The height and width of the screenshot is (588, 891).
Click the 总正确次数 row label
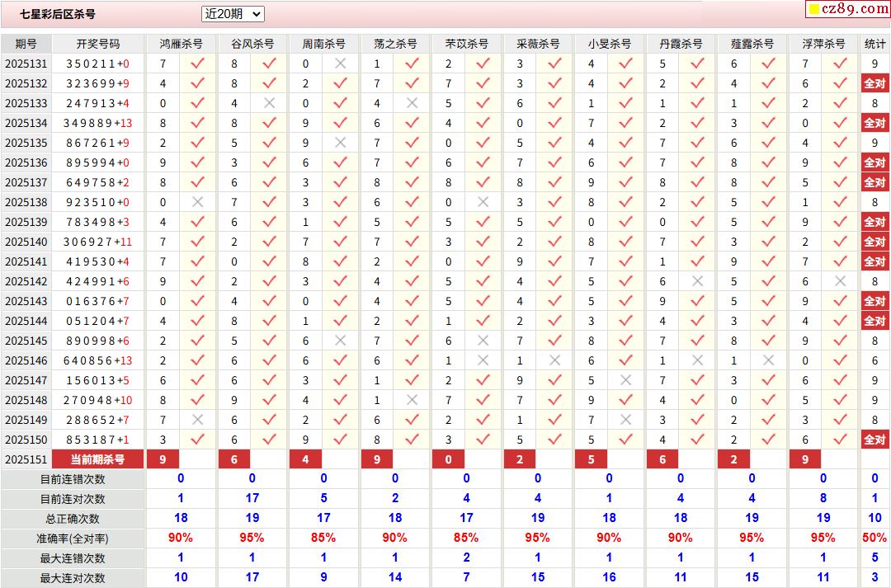coord(72,519)
